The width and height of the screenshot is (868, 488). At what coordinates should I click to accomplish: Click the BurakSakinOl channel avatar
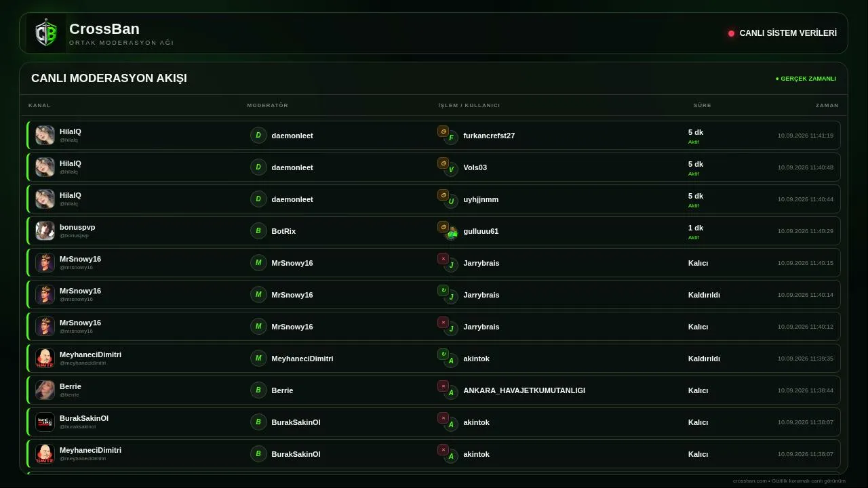pos(45,422)
